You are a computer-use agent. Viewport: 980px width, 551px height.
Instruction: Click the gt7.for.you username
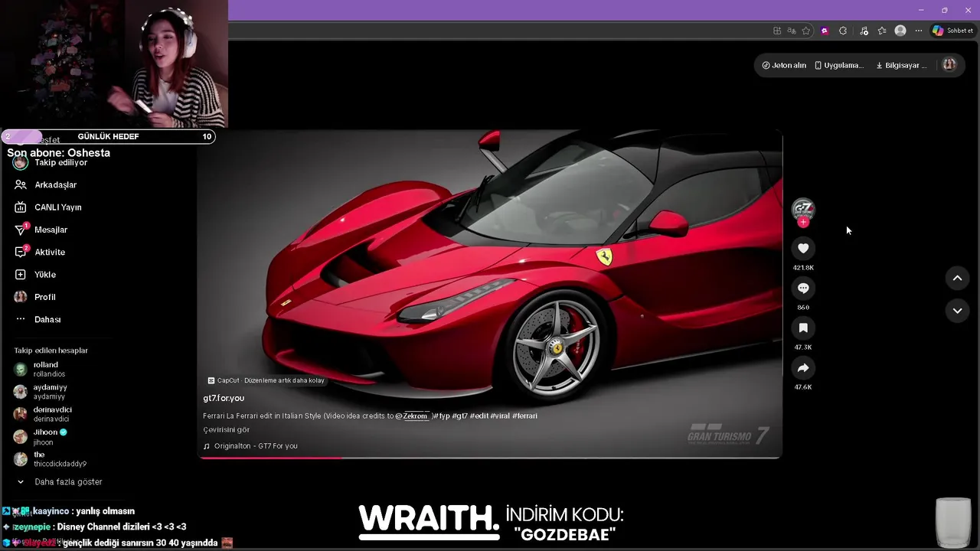(x=224, y=398)
